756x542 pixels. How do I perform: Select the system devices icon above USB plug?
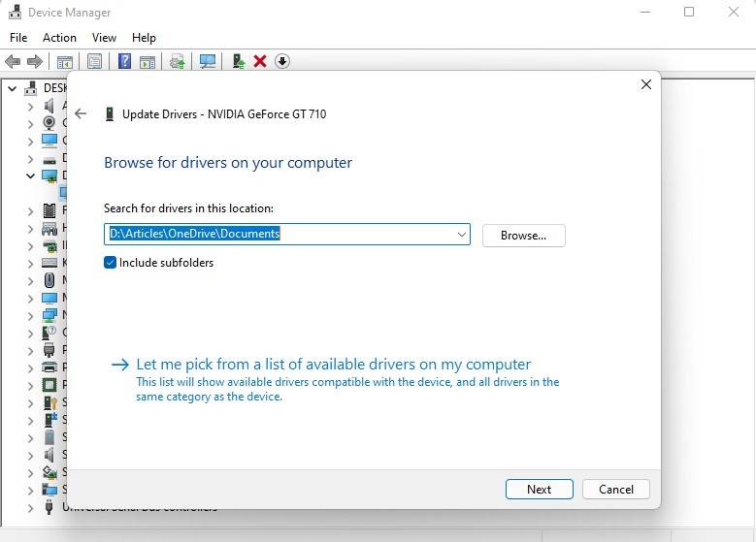pos(49,490)
